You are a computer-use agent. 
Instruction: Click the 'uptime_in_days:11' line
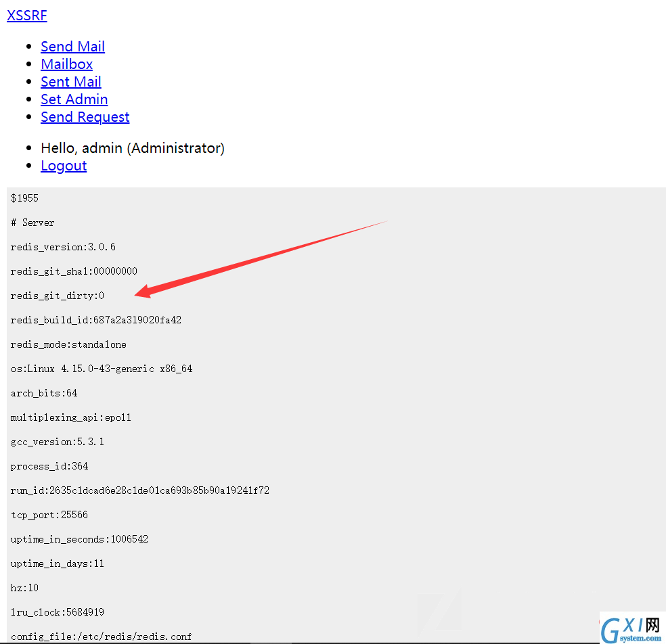click(58, 563)
